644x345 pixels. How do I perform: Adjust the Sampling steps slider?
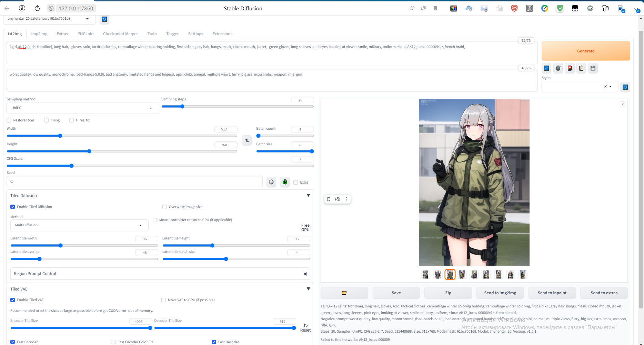point(238,106)
